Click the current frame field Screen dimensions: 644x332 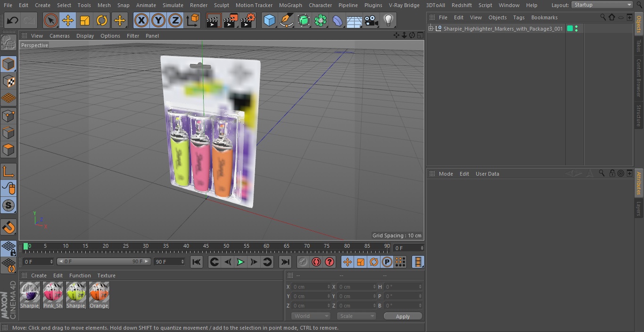(x=409, y=248)
